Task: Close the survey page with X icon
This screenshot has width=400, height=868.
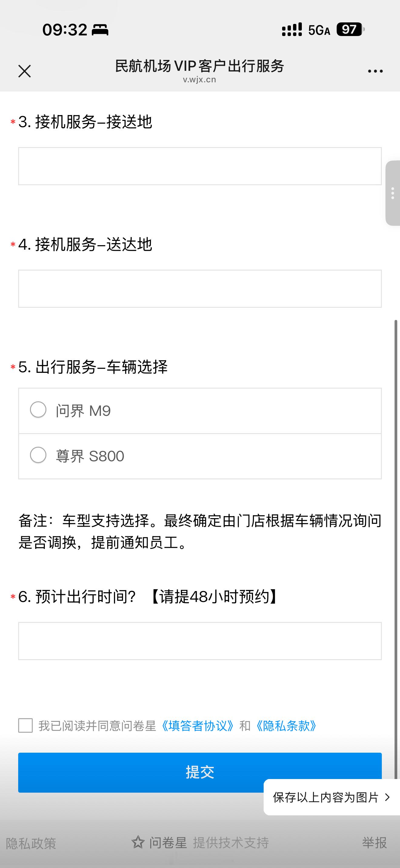Action: pyautogui.click(x=24, y=71)
